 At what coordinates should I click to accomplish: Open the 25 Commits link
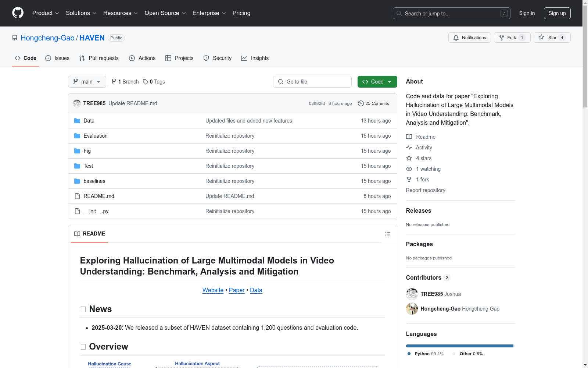point(373,103)
